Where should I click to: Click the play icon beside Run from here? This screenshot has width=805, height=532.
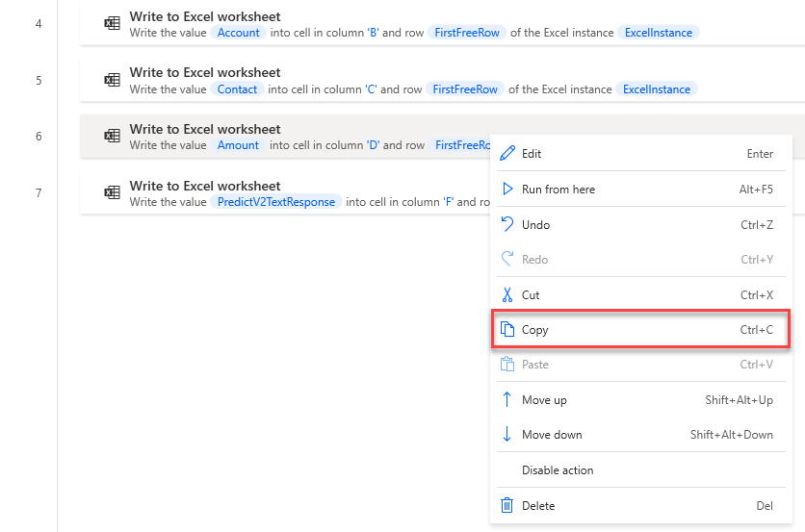coord(507,189)
